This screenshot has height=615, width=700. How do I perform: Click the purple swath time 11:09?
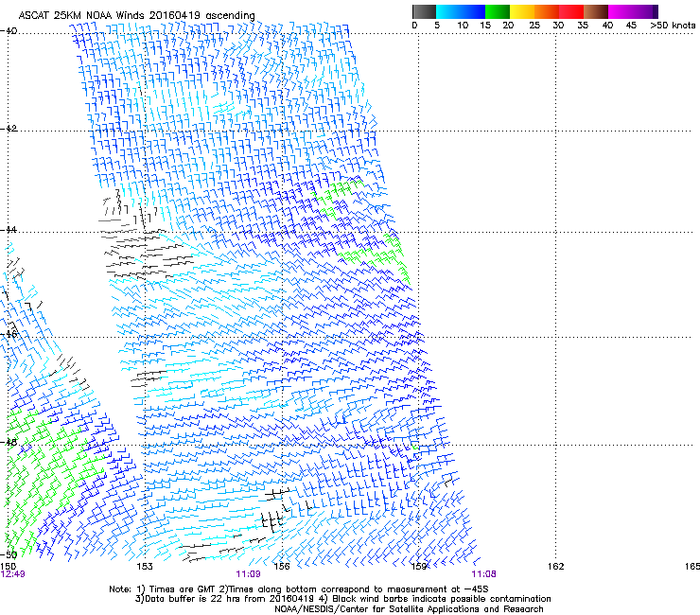[248, 574]
